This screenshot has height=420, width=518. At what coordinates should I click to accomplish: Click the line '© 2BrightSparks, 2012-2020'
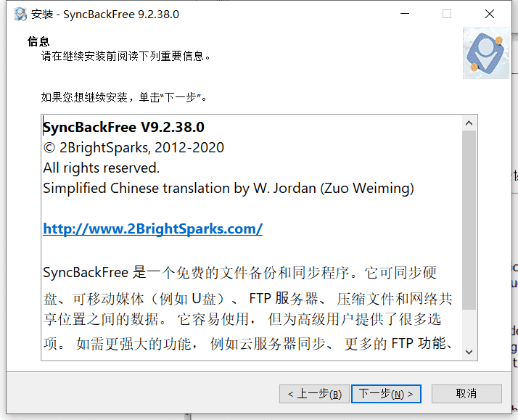[133, 147]
